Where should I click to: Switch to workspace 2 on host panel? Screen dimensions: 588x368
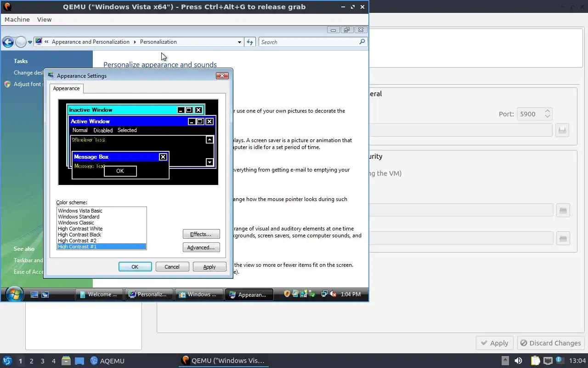(x=31, y=361)
